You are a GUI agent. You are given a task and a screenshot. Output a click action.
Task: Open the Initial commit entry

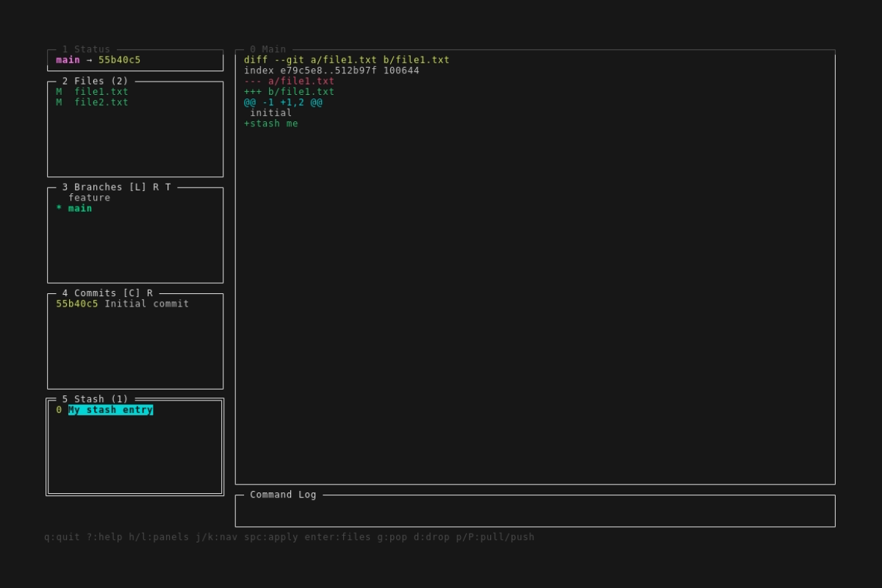[122, 304]
